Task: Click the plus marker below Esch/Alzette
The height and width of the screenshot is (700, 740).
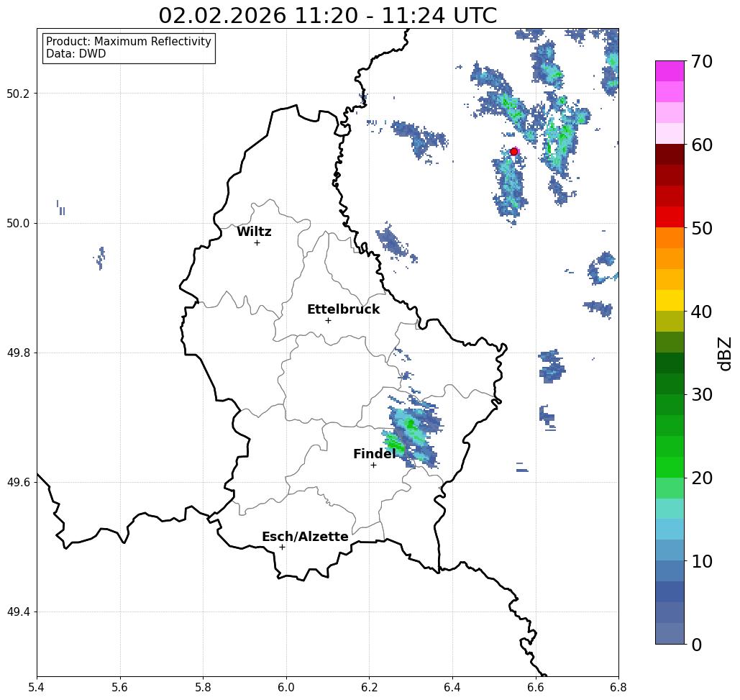Action: [282, 547]
